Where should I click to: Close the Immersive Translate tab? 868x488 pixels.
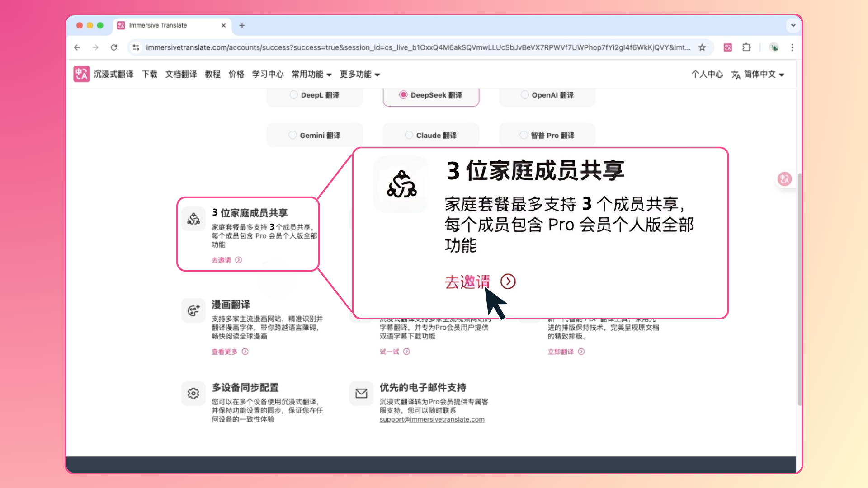point(223,25)
